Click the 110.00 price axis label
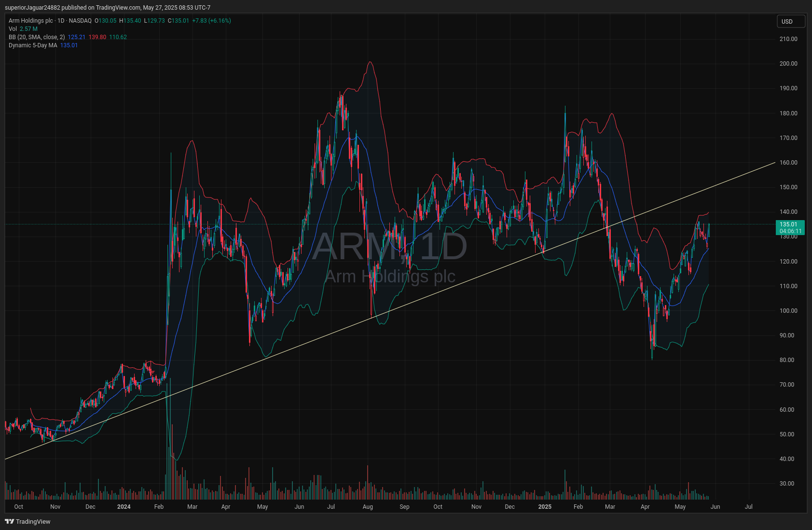The height and width of the screenshot is (530, 812). [x=788, y=286]
